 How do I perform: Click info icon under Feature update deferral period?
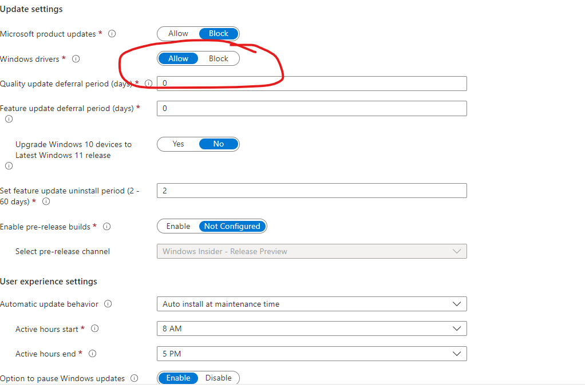coord(9,119)
